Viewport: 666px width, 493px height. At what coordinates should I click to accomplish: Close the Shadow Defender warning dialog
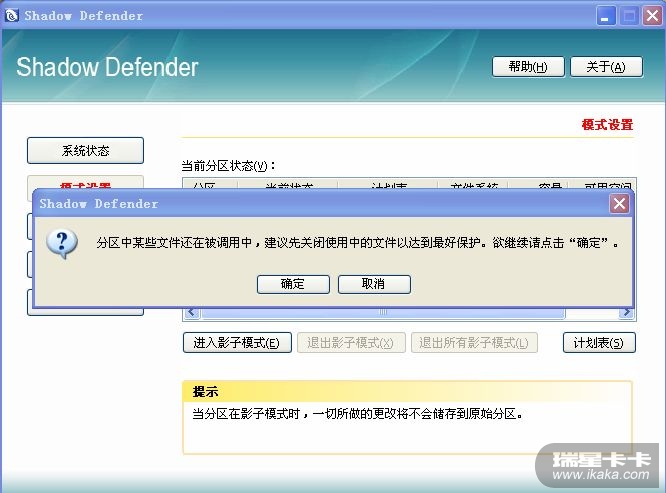coord(619,204)
